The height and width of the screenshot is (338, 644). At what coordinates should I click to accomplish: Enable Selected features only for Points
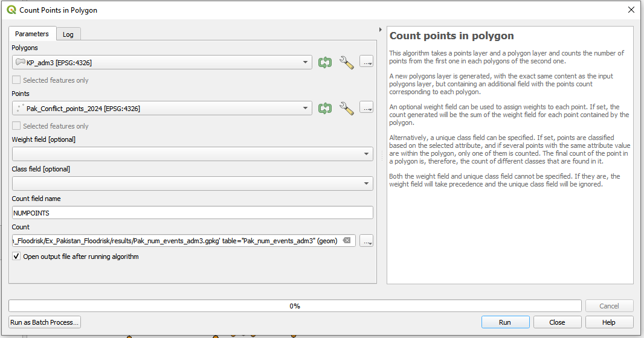tap(17, 126)
